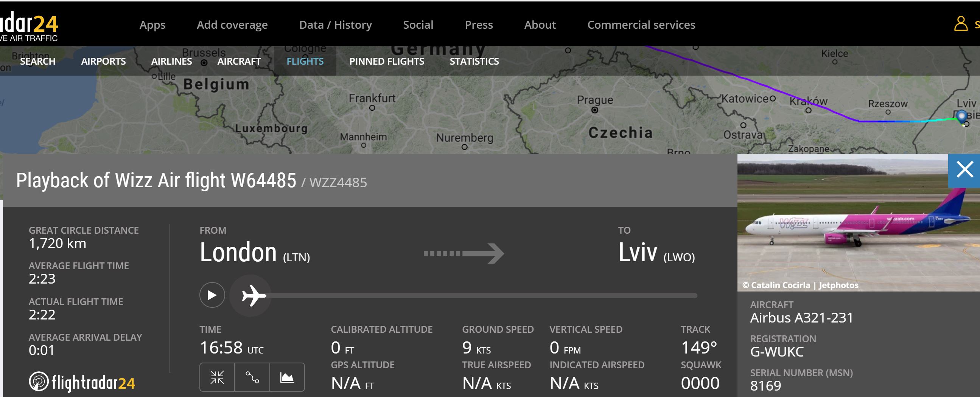Click the user account icon
The height and width of the screenshot is (397, 980).
tap(960, 24)
